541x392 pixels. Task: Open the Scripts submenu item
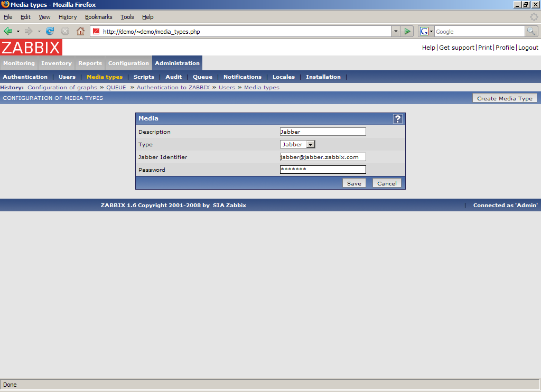point(144,77)
